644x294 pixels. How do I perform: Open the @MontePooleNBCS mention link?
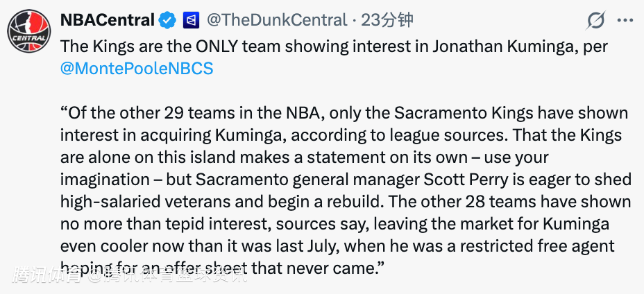click(x=137, y=69)
